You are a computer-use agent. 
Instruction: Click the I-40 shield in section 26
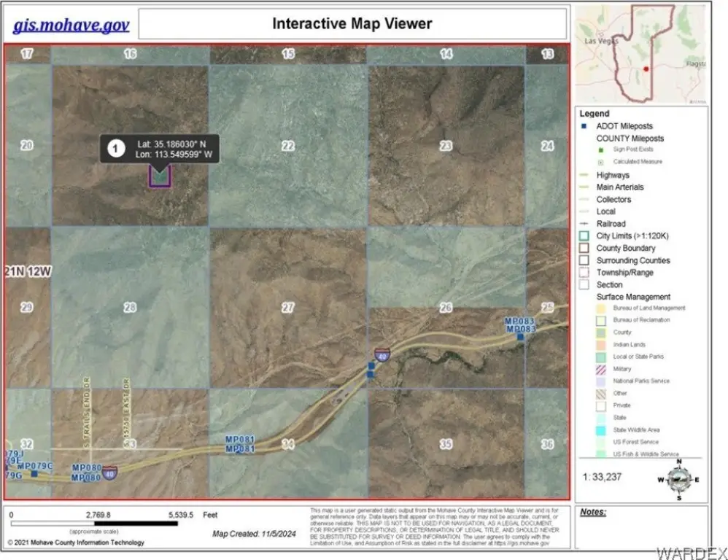(x=382, y=355)
